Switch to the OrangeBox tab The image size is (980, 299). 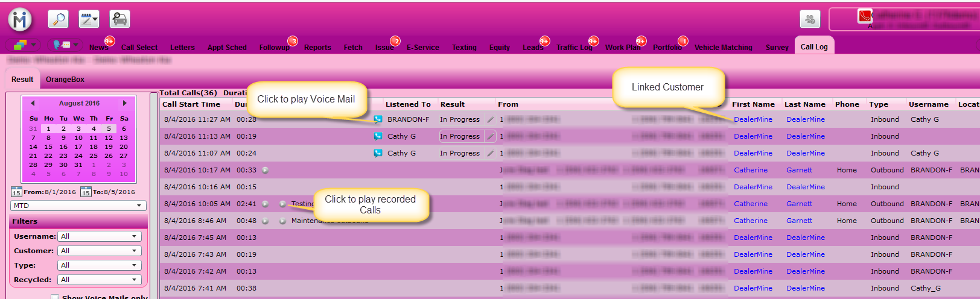pos(65,80)
